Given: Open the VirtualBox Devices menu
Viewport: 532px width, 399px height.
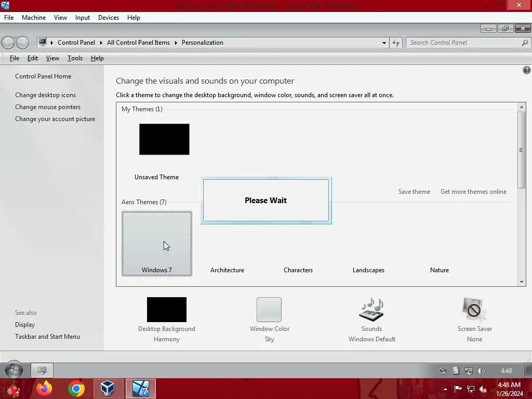Looking at the screenshot, I should click(109, 18).
